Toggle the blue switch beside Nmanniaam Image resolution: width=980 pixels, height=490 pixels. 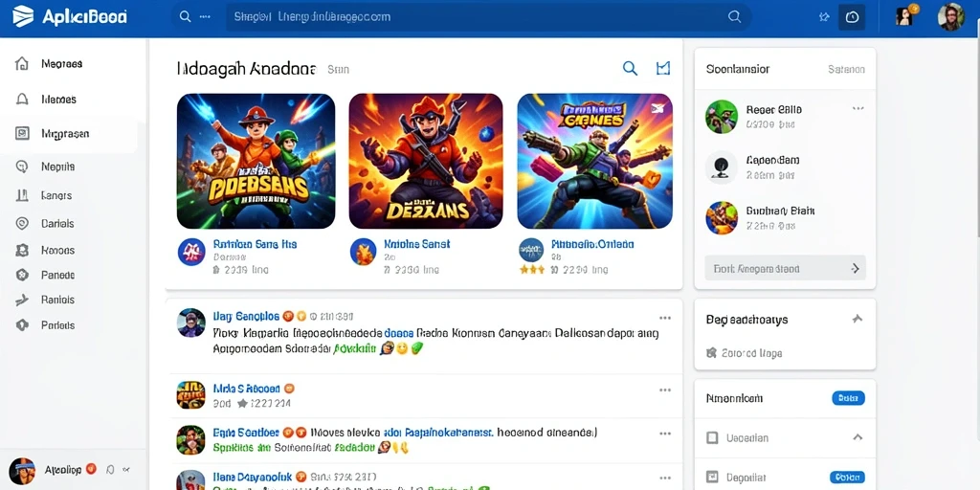(x=848, y=397)
